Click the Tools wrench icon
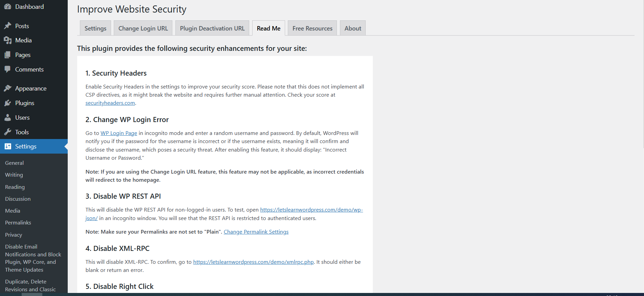This screenshot has height=296, width=644. pyautogui.click(x=7, y=132)
